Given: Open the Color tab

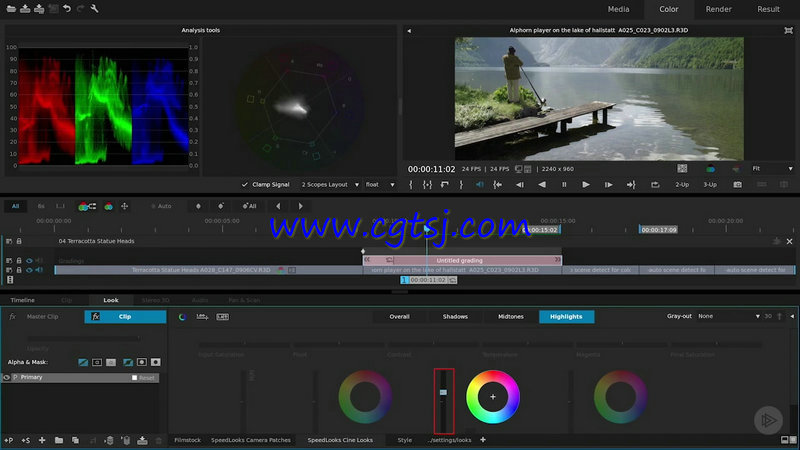Looking at the screenshot, I should coord(668,9).
